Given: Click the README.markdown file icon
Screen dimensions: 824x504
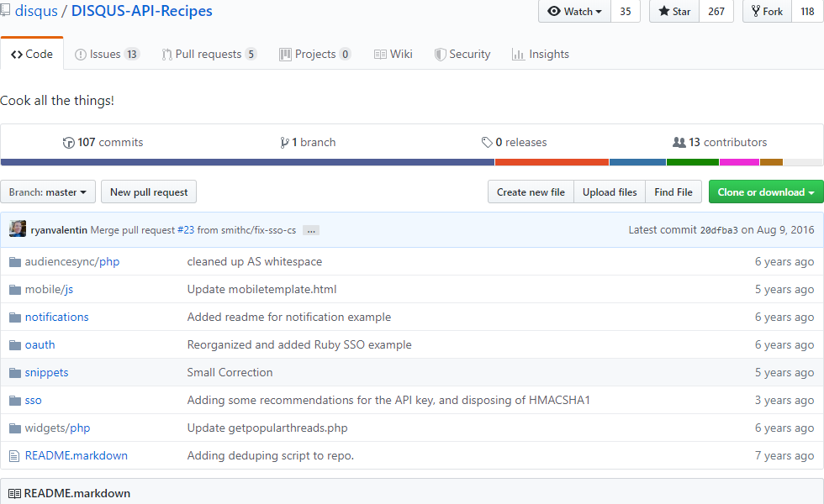Looking at the screenshot, I should [15, 456].
